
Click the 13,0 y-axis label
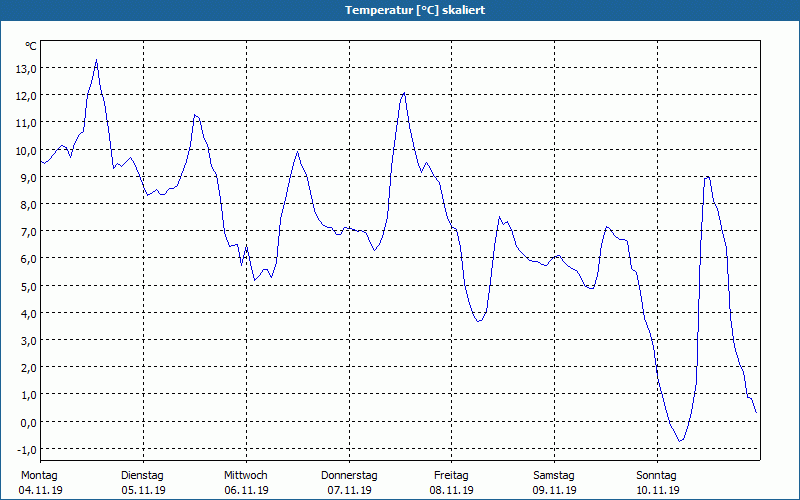[x=26, y=69]
